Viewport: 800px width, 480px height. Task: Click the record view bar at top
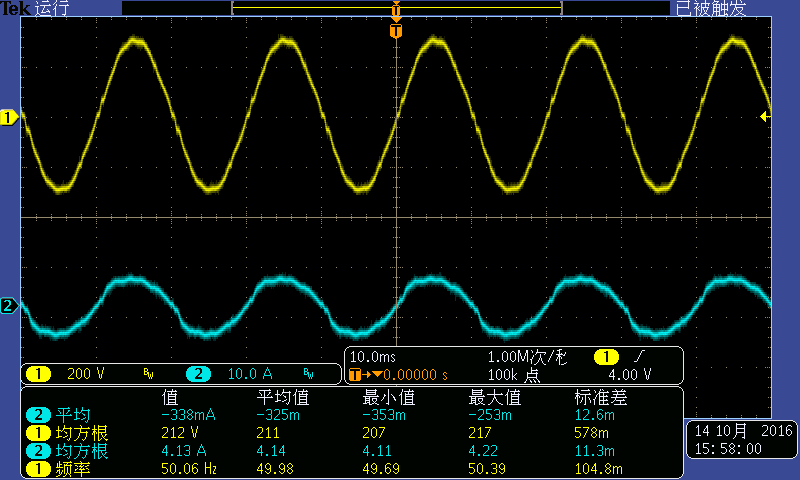(x=396, y=8)
